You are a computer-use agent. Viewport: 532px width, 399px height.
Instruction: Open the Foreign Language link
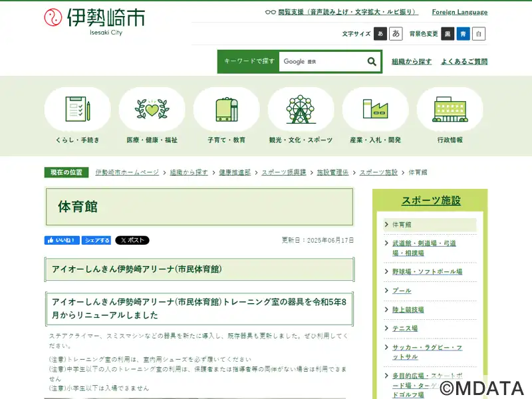point(459,12)
